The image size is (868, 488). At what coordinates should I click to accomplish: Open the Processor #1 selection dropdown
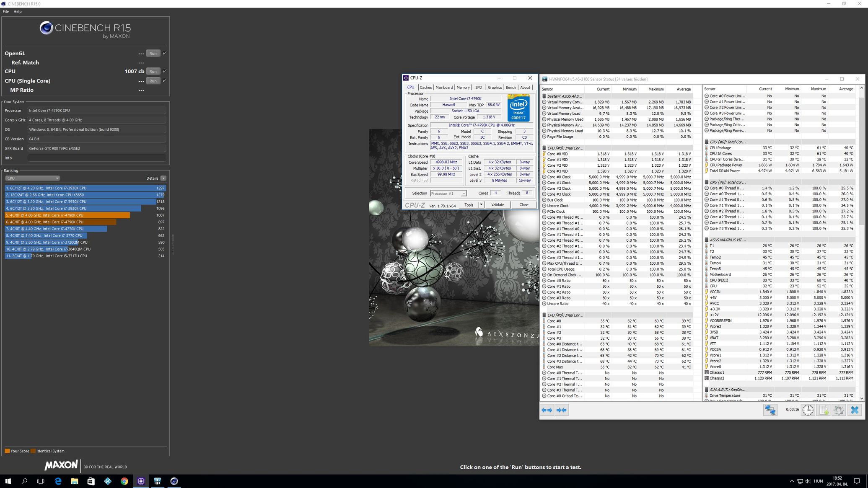pyautogui.click(x=448, y=194)
